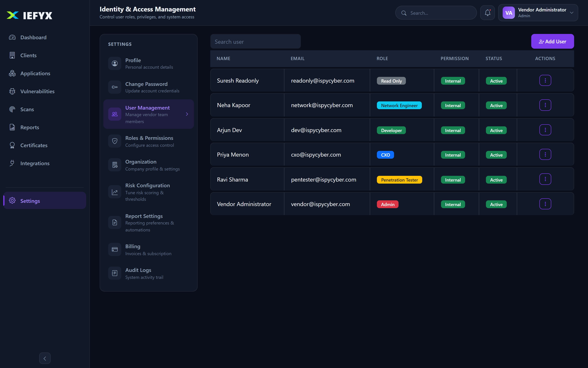Click the Integrations plug icon
The image size is (588, 368).
[12, 163]
